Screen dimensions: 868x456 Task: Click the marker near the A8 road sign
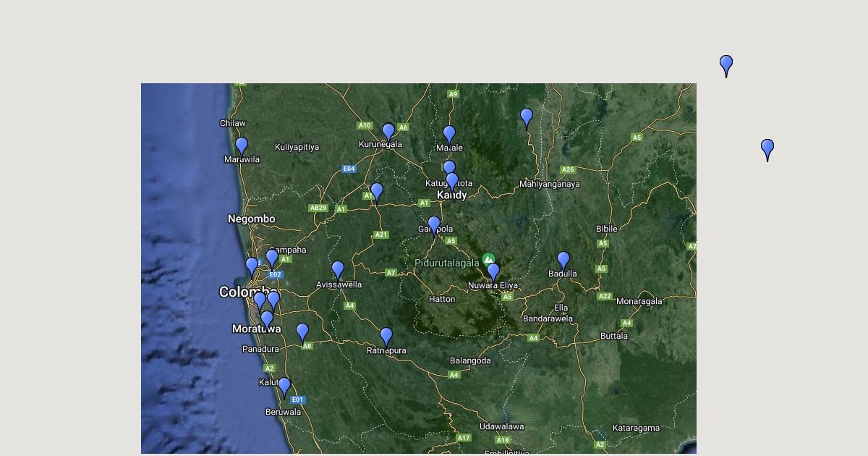pos(302,332)
